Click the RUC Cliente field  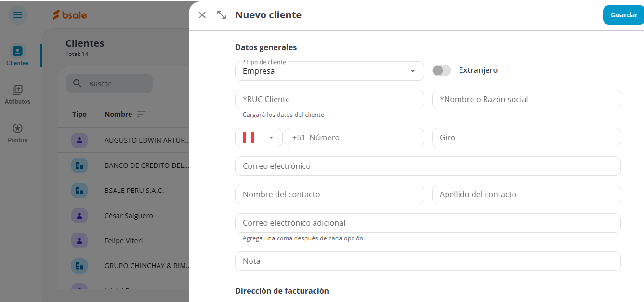(x=329, y=99)
